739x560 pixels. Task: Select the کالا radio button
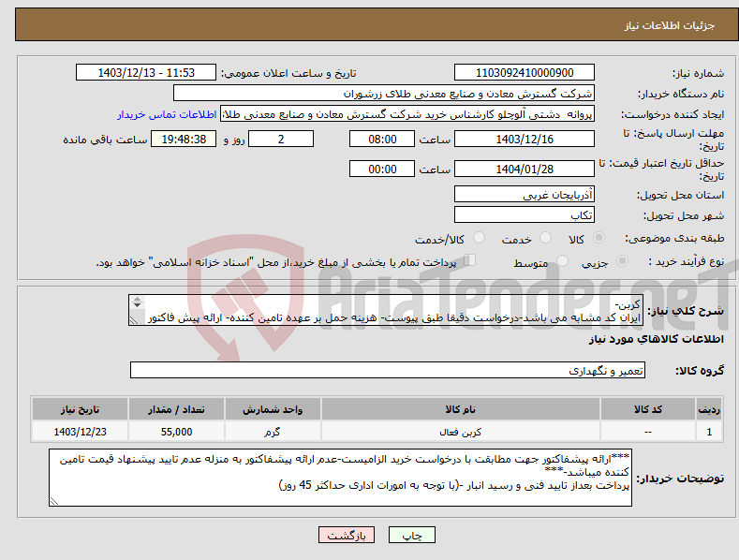pos(599,238)
